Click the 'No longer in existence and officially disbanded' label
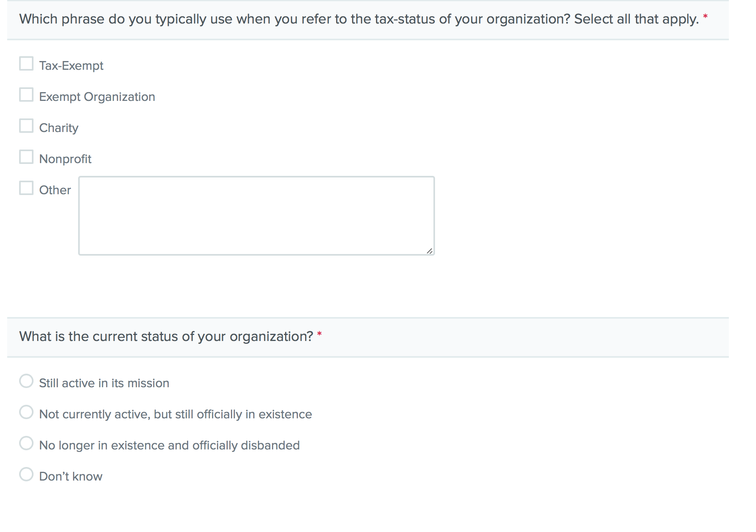Viewport: 756px width, 532px height. click(169, 445)
